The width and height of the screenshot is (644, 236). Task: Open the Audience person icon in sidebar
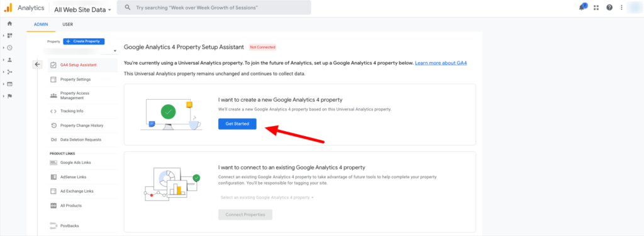[x=9, y=60]
